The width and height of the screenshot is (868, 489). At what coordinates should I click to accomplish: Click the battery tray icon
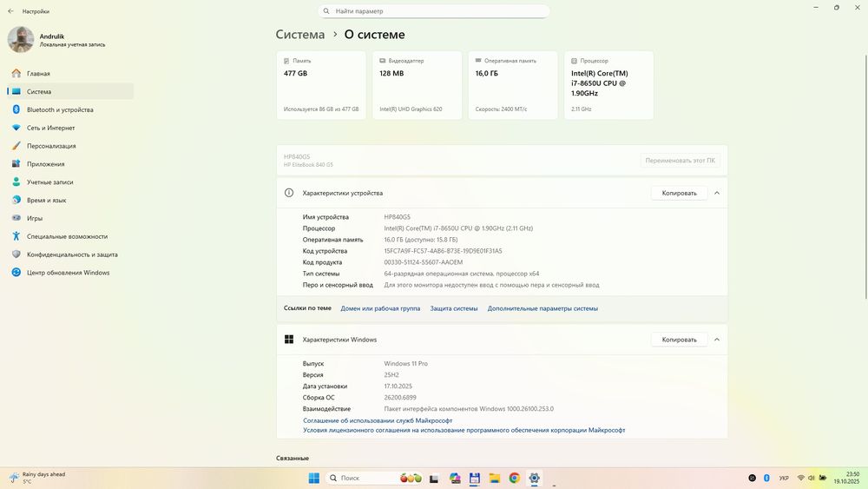pos(823,478)
